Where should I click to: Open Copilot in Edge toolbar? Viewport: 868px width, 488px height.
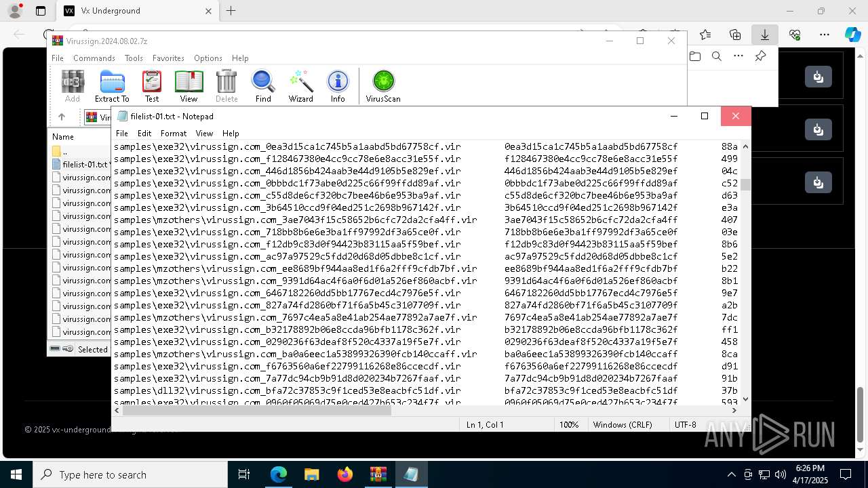pos(852,35)
